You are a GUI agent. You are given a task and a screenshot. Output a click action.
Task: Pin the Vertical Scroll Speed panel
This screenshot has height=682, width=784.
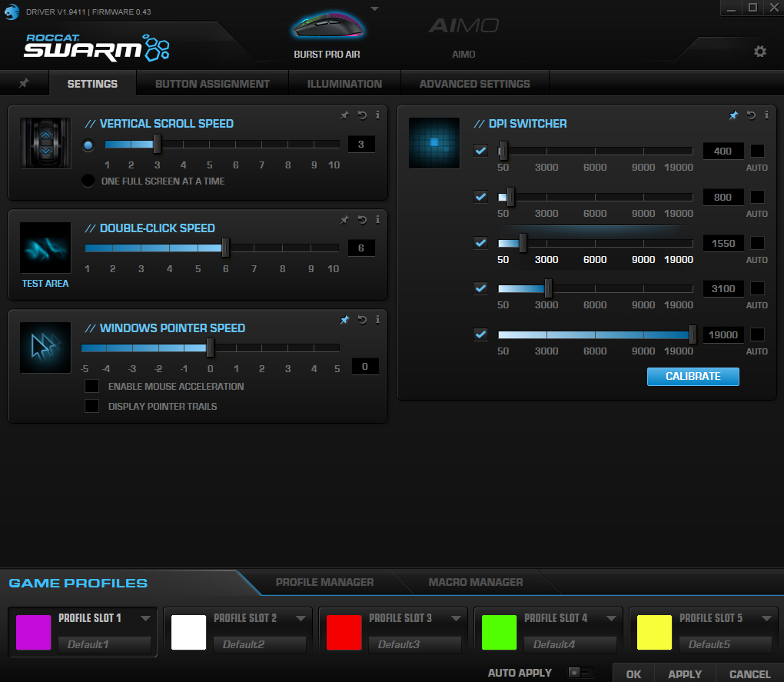[x=344, y=115]
